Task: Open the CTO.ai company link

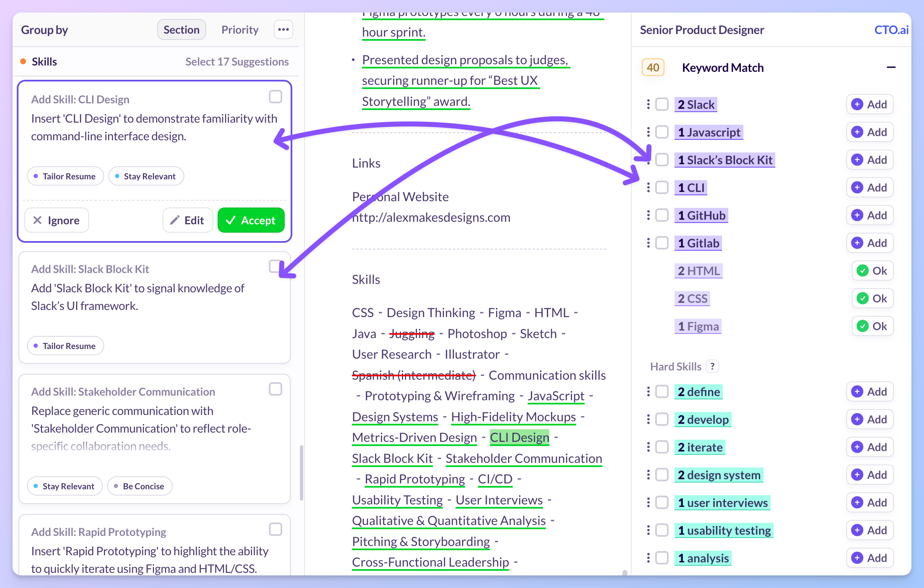Action: point(891,30)
